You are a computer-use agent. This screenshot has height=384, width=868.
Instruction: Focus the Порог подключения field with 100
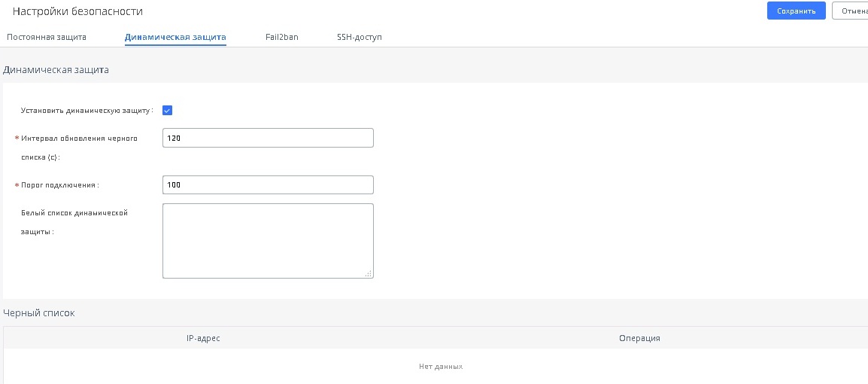coord(268,185)
